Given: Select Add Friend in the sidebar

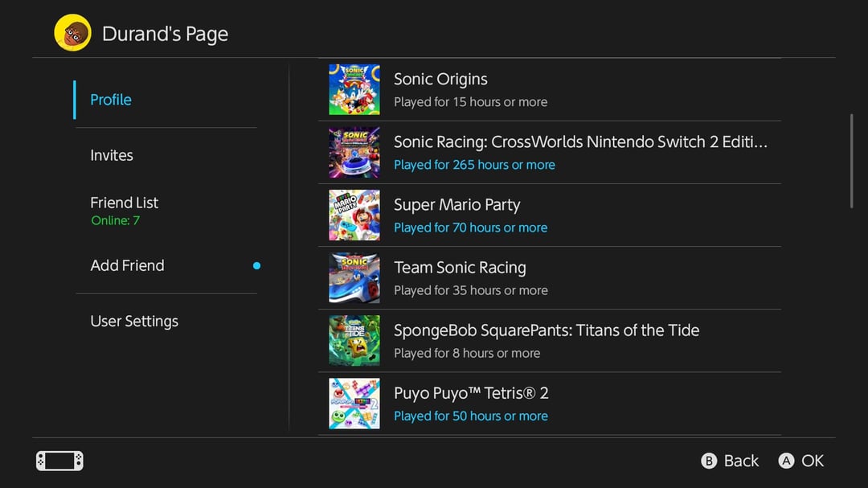Looking at the screenshot, I should point(127,265).
